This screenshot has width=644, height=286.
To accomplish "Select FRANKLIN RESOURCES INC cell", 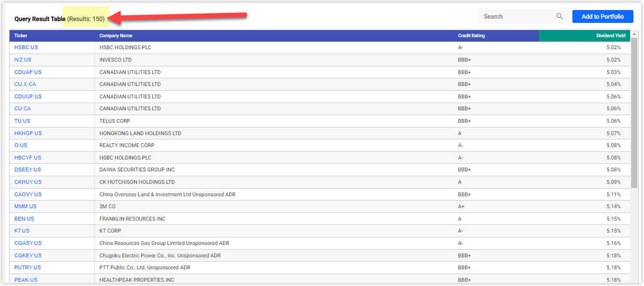I will (274, 219).
